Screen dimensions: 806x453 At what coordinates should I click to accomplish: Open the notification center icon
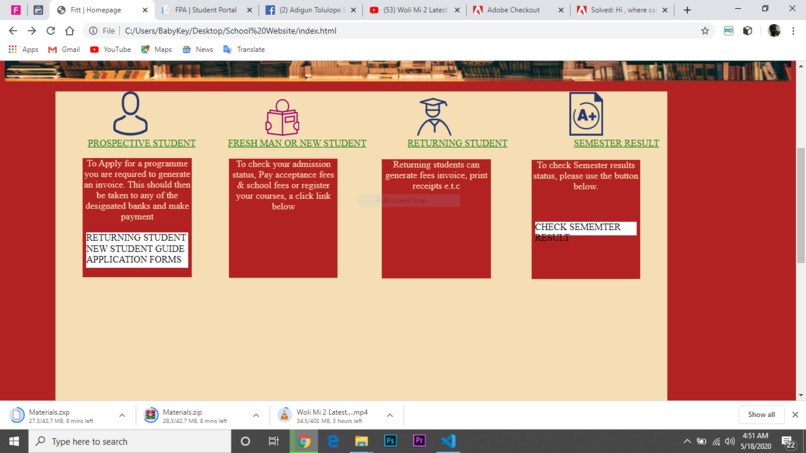788,441
